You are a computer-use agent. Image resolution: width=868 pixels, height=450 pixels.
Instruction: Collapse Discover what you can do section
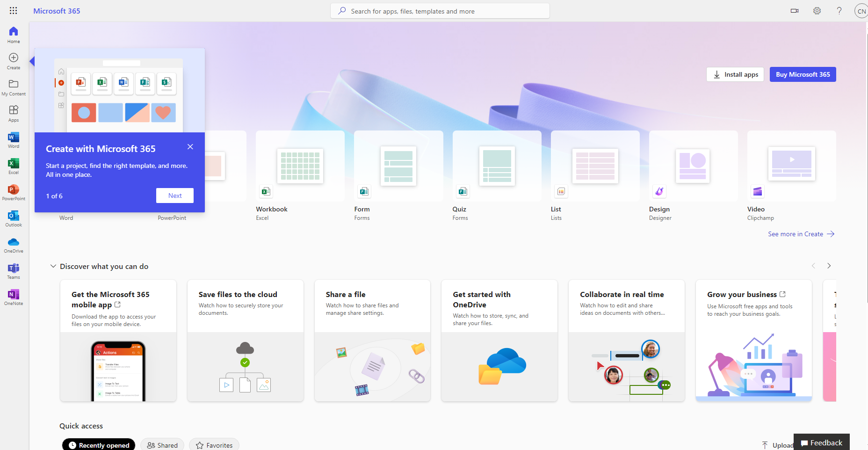click(53, 266)
